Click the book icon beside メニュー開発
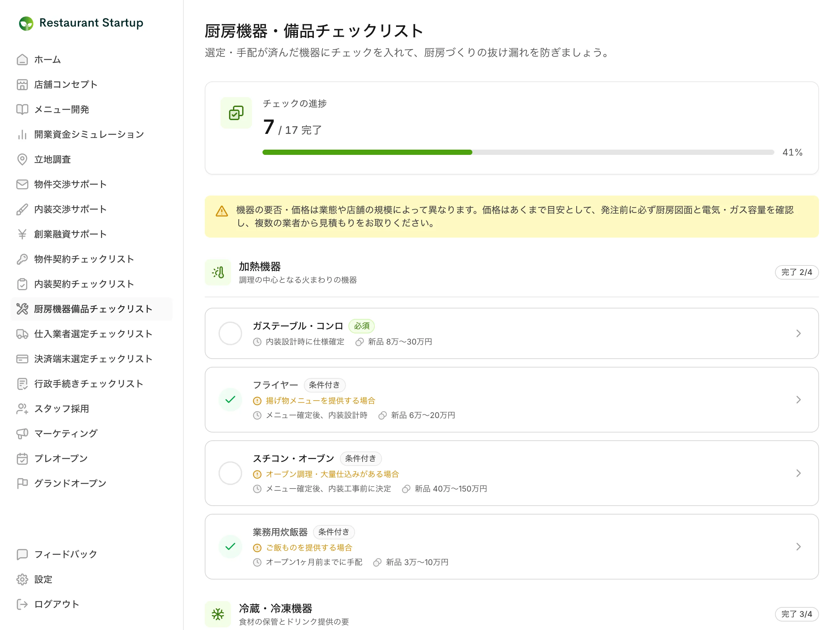840x630 pixels. click(x=22, y=109)
